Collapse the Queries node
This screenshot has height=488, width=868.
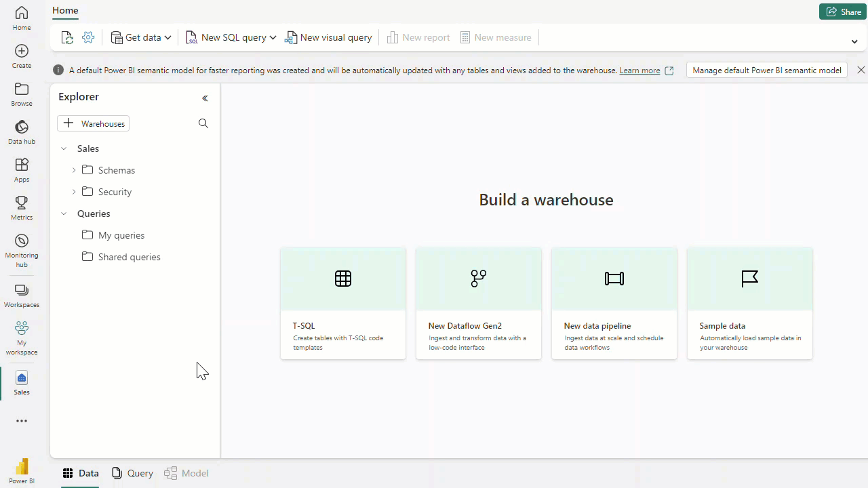pos(64,213)
